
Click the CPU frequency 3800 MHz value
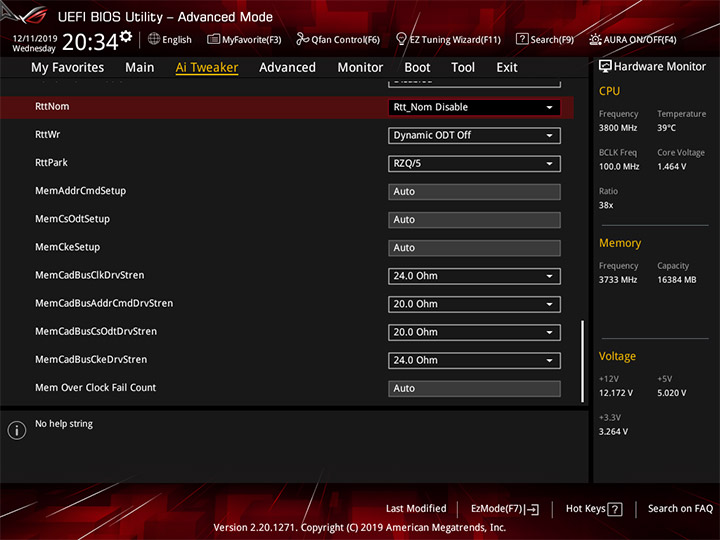[x=618, y=128]
